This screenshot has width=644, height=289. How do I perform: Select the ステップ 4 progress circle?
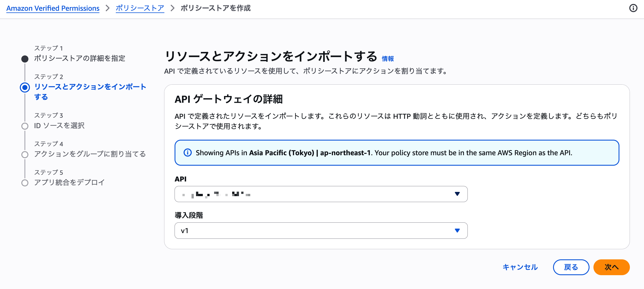[x=25, y=154]
